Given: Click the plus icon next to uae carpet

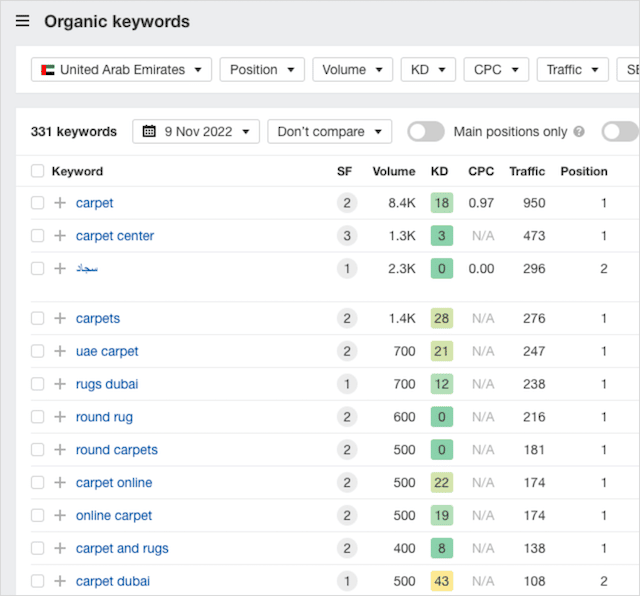Looking at the screenshot, I should (x=59, y=351).
